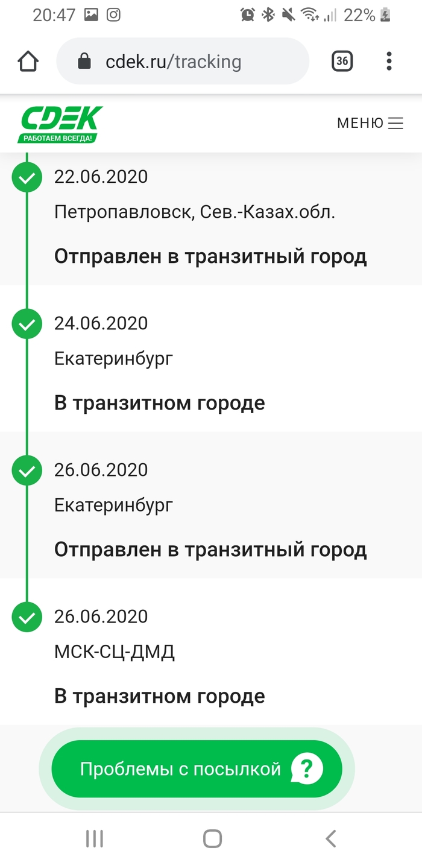Tap Android recent apps button
The image size is (422, 868).
point(95,838)
